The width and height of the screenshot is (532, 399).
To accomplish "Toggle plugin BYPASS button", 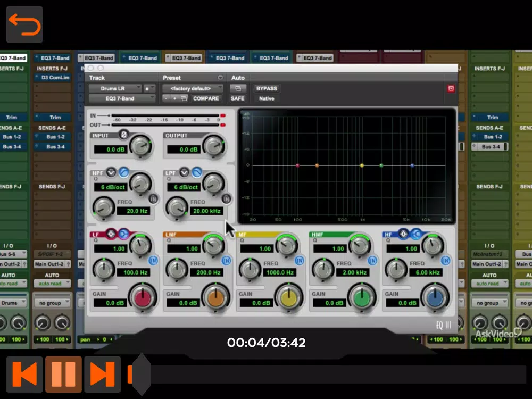I will click(267, 88).
